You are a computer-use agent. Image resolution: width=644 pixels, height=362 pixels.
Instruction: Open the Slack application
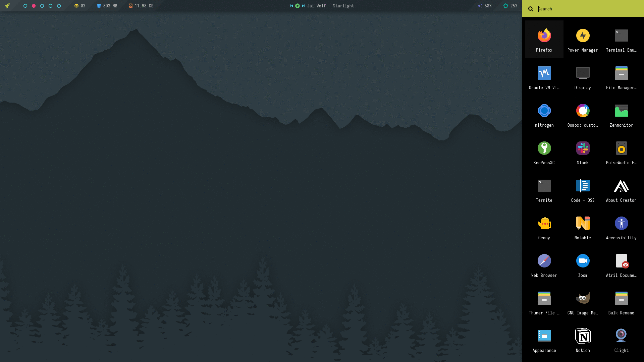583,152
